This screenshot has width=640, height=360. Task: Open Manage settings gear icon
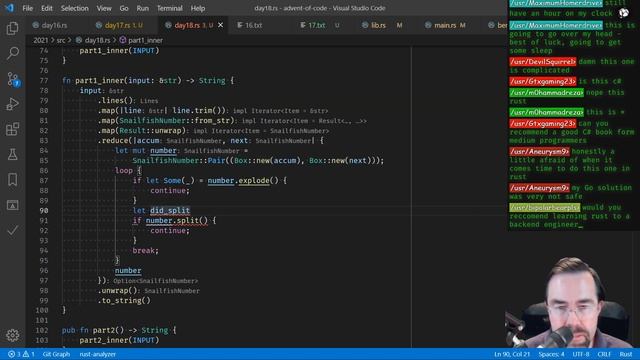(12, 335)
